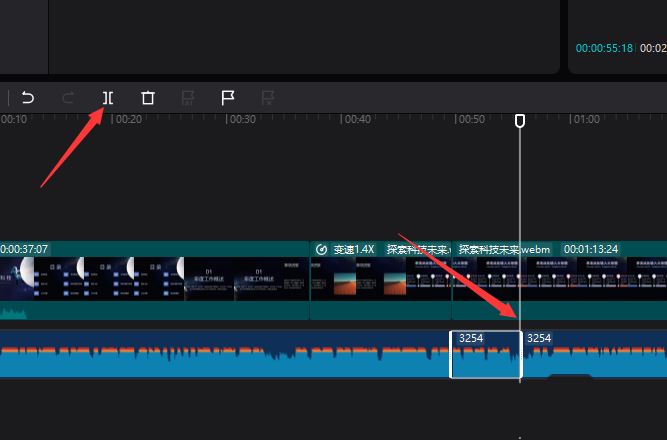
Task: Click the 00:20 mark on timeline ruler
Action: 128,119
